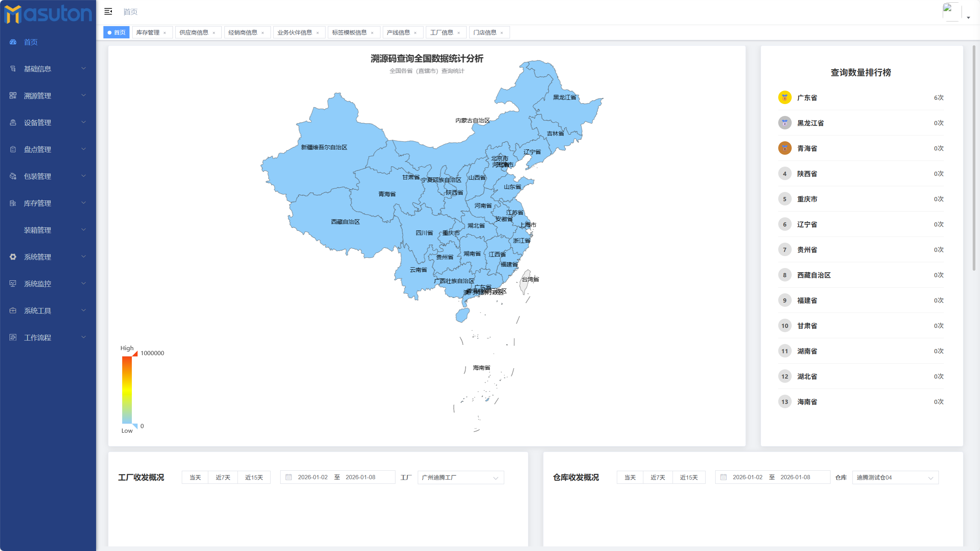
Task: Select 黑龙江省 on the China map
Action: point(565,97)
